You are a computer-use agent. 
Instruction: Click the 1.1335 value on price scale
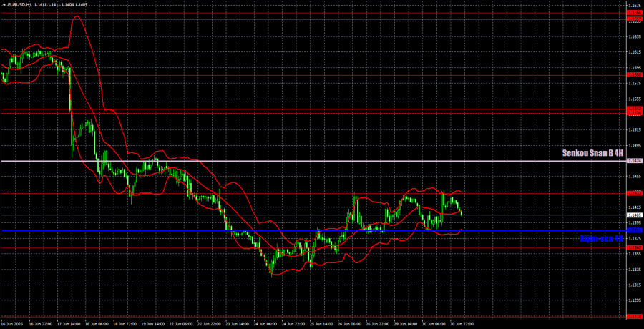tap(635, 270)
